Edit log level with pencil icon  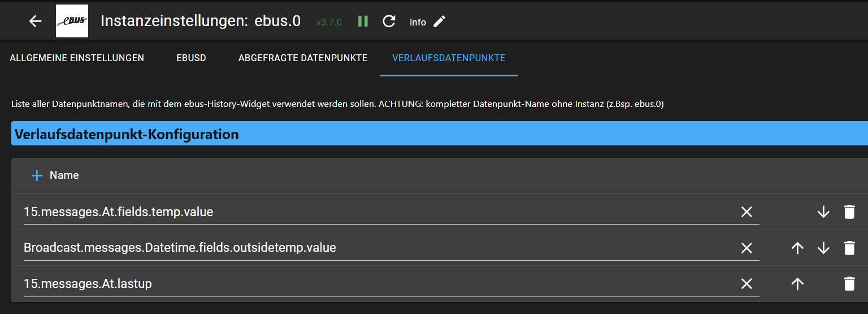point(439,21)
